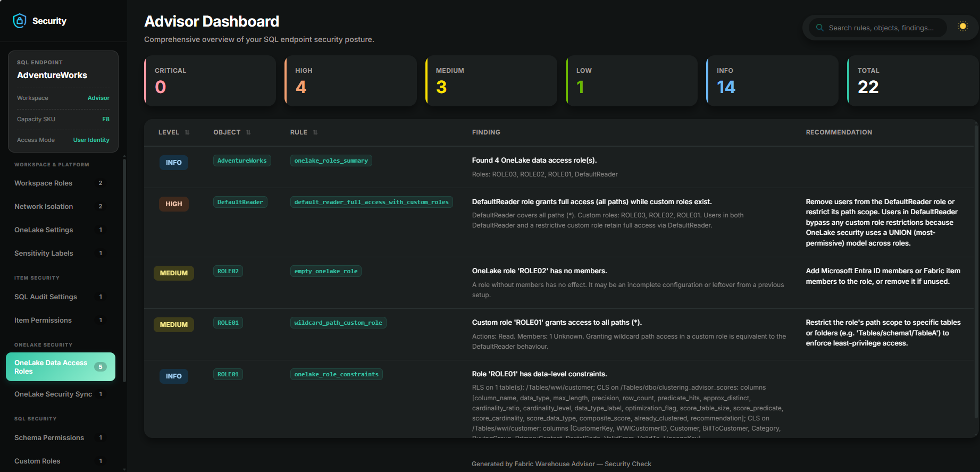980x472 pixels.
Task: Sort the table by Level column
Action: point(174,132)
